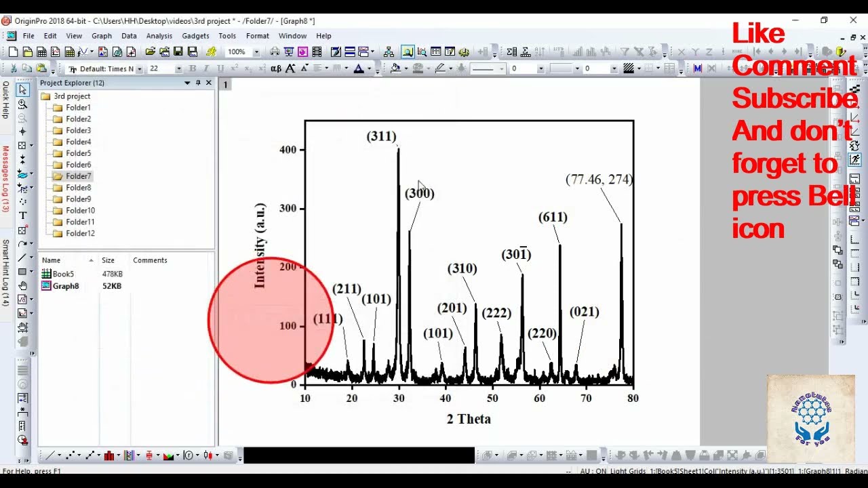
Task: Select the Pan hand tool
Action: 22,285
